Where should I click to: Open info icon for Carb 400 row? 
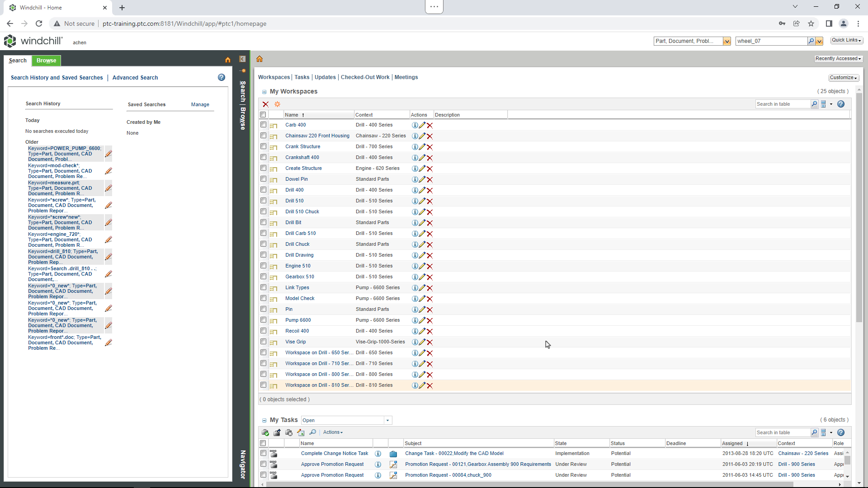415,125
